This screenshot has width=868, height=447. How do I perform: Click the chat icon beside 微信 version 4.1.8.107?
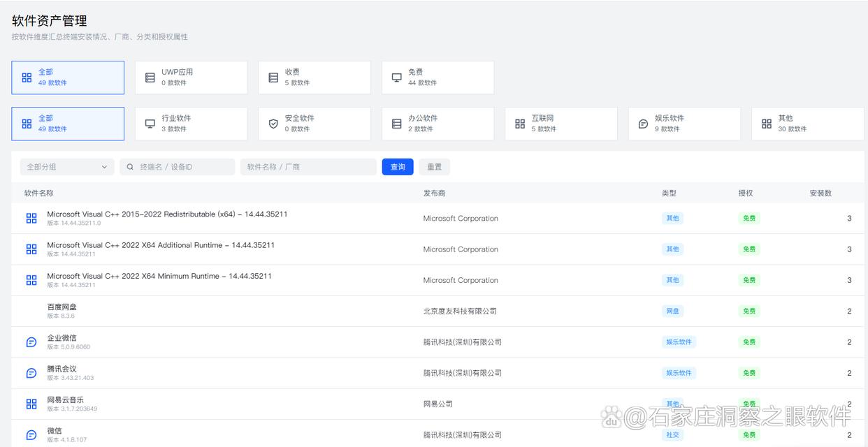pos(31,434)
